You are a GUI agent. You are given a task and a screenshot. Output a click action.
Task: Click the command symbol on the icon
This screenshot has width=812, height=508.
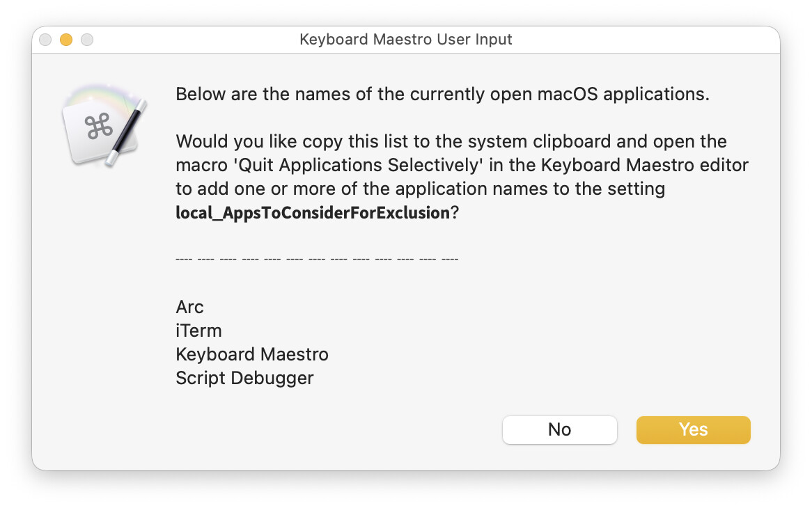[x=97, y=127]
